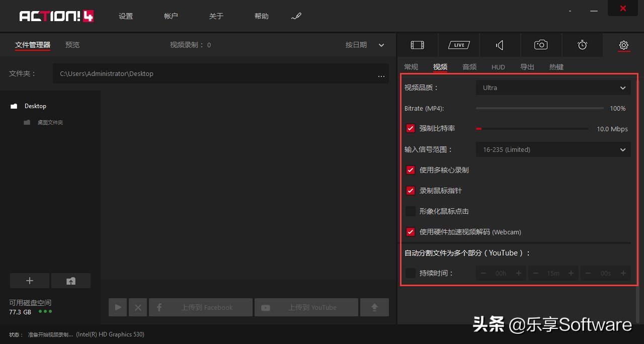
Task: Open the benchmark stopwatch icon tab
Action: tap(582, 45)
